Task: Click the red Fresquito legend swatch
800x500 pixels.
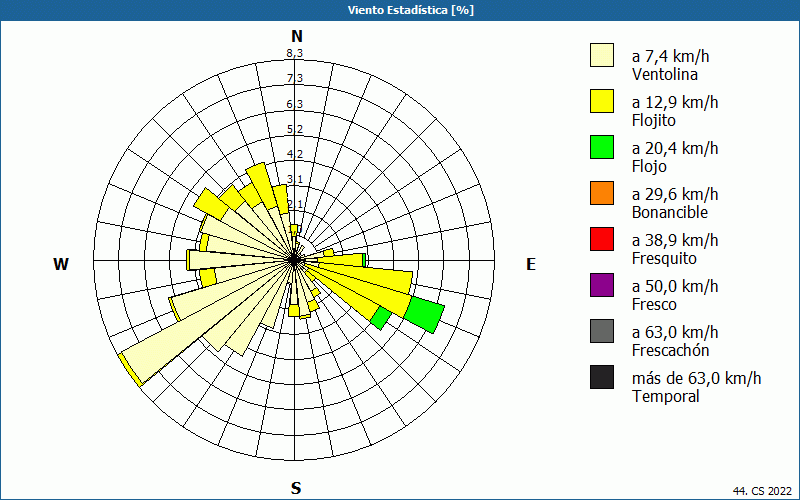Action: 602,239
